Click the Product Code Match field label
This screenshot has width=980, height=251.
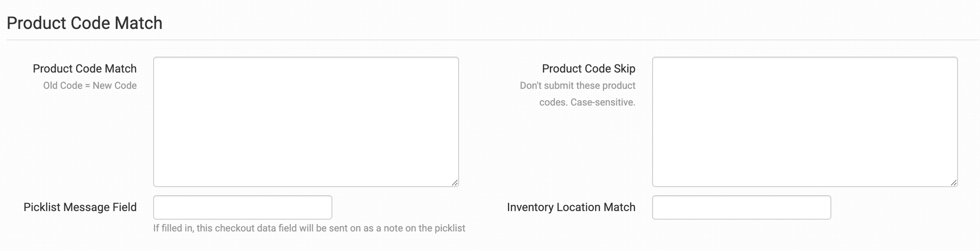(85, 69)
